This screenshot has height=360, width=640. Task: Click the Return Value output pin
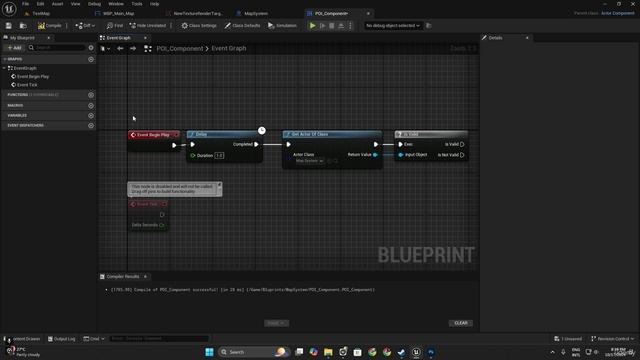coord(375,155)
